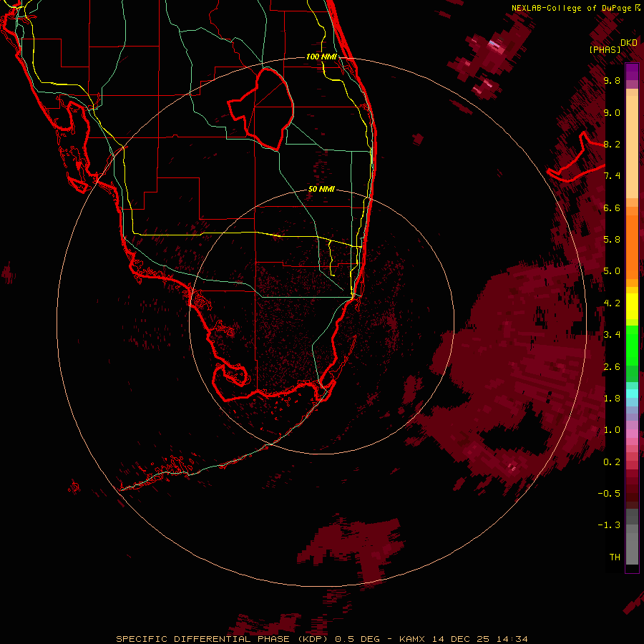Click the 50 NMI range ring label
The height and width of the screenshot is (644, 644).
321,190
